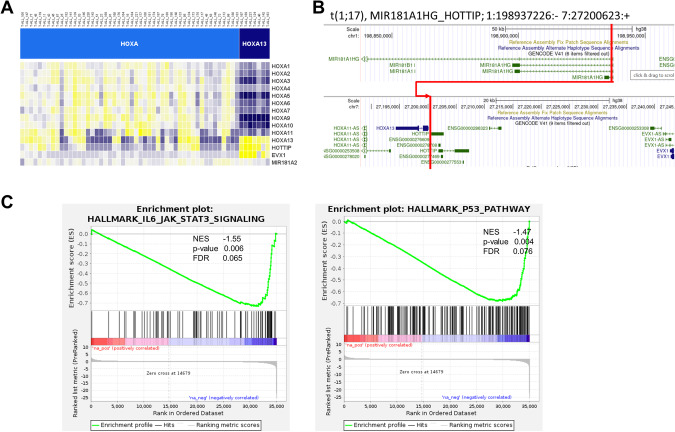Viewport: 675px width, 432px height.
Task: Select the HOXA3 heatmap row label
Action: (x=281, y=81)
